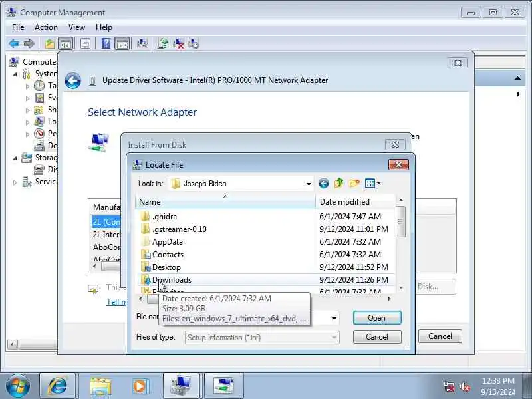Click the update driver software toolbar icon
The height and width of the screenshot is (399, 532).
[x=163, y=43]
